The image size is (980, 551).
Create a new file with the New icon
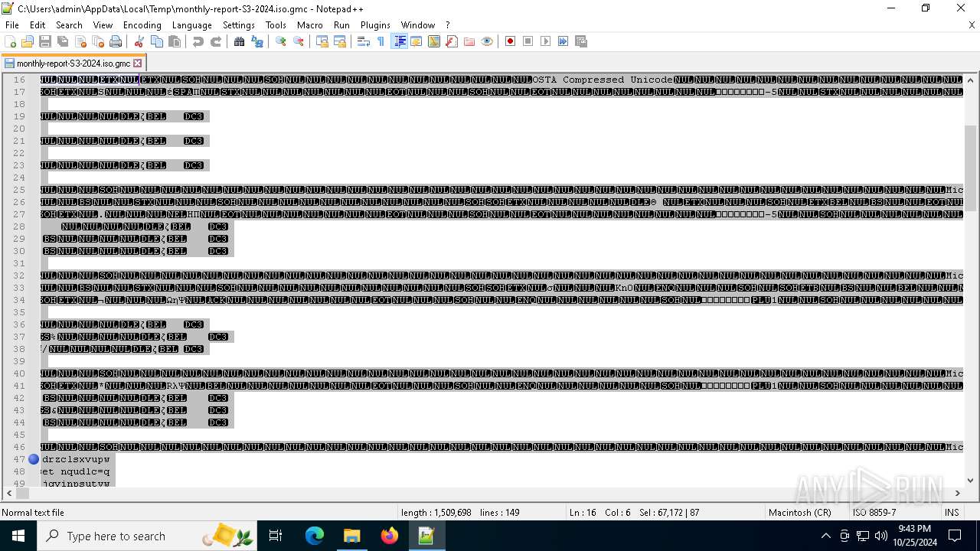click(x=11, y=41)
